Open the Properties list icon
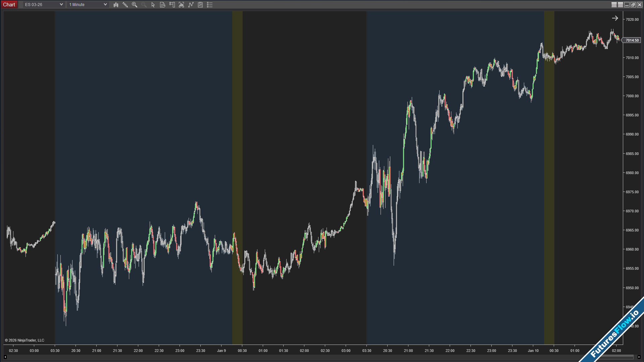This screenshot has width=644, height=362. (x=210, y=5)
